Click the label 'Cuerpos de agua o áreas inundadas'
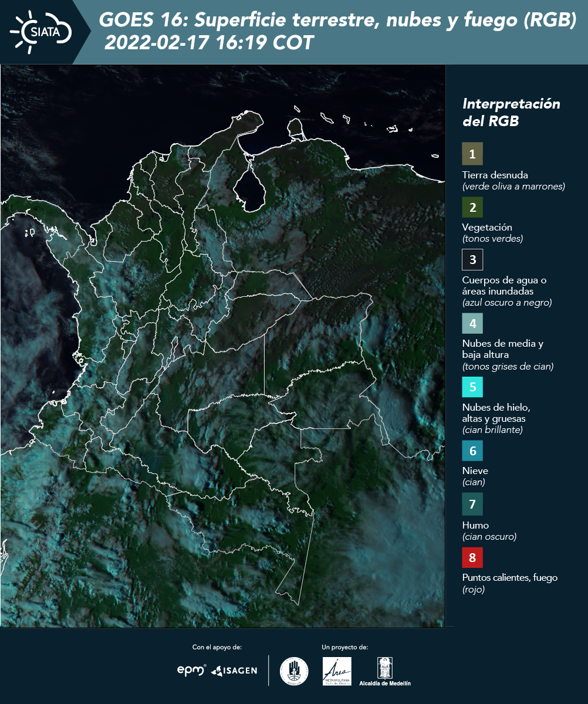The image size is (588, 704). coord(504,285)
